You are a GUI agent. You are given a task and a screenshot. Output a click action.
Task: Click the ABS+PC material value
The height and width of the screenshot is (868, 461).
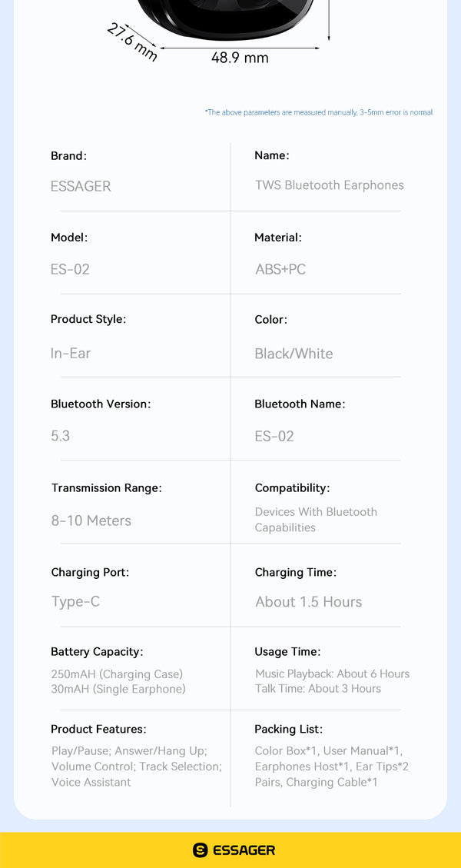click(280, 269)
